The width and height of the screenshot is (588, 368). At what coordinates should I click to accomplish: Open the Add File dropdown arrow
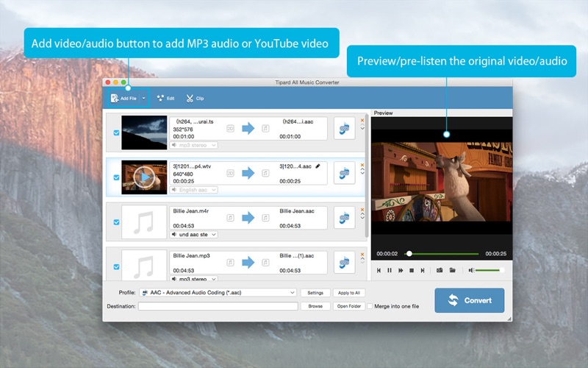tap(143, 99)
